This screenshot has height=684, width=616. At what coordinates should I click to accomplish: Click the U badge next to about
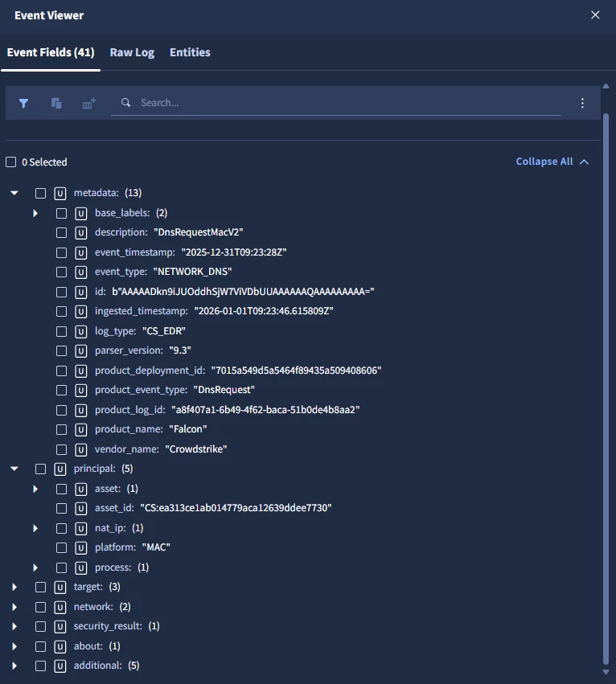60,646
